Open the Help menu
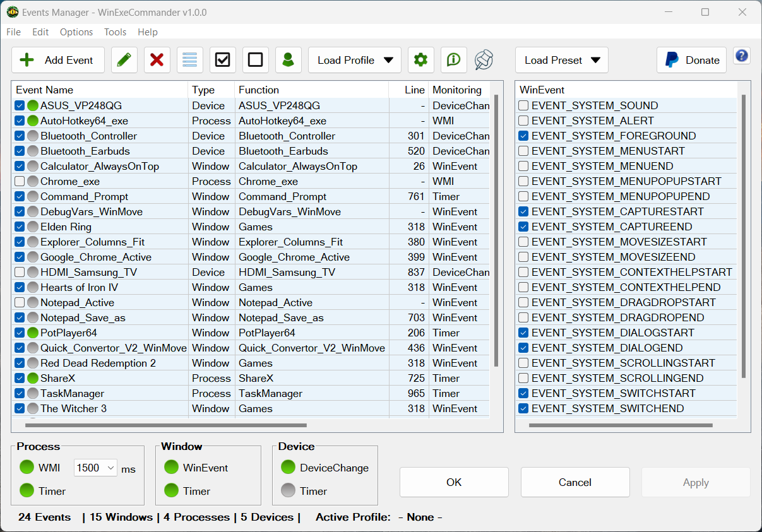762x532 pixels. pos(148,32)
